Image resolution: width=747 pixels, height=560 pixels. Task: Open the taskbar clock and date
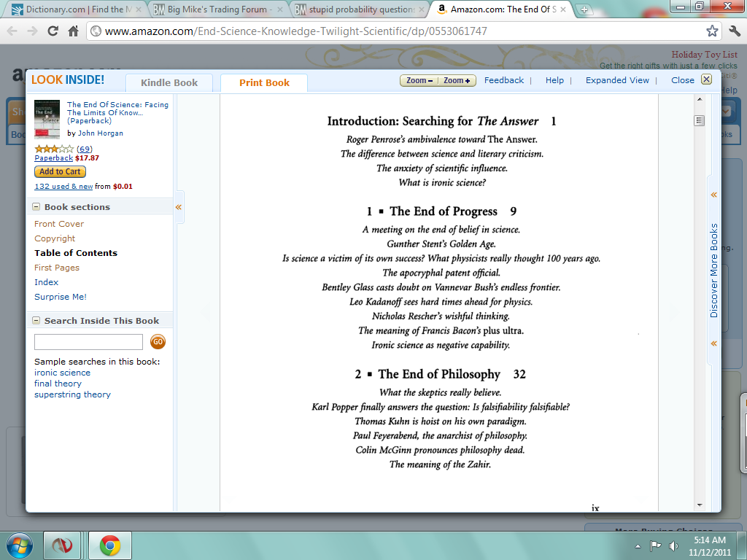(709, 546)
